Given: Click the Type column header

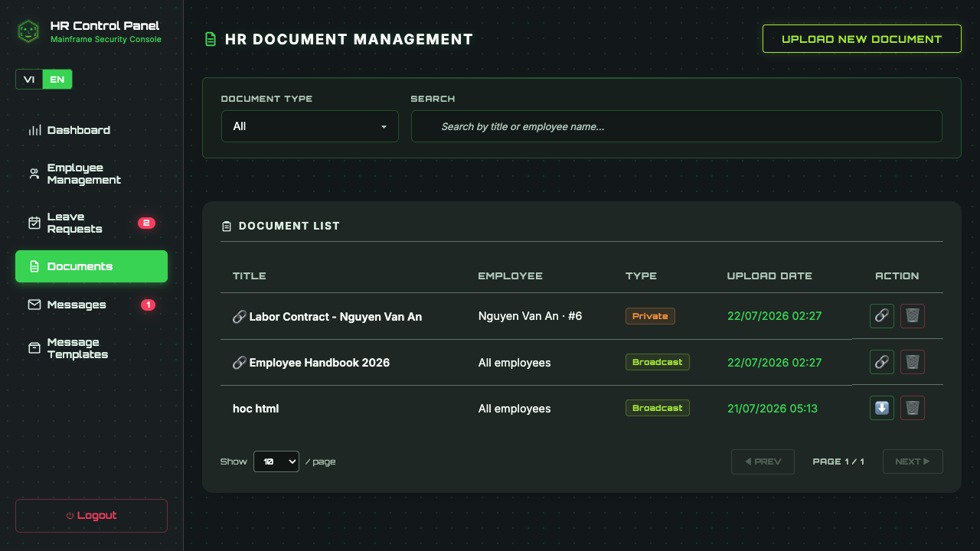Looking at the screenshot, I should 641,275.
